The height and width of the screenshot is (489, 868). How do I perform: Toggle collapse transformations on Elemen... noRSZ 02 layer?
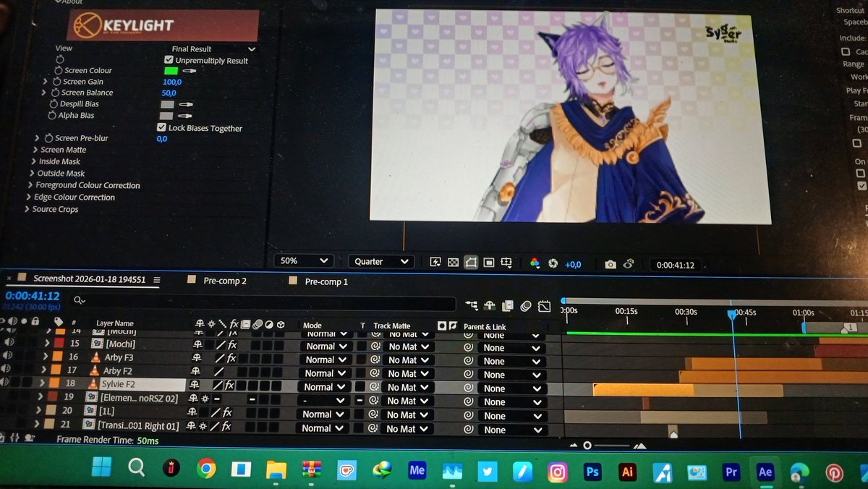(203, 399)
